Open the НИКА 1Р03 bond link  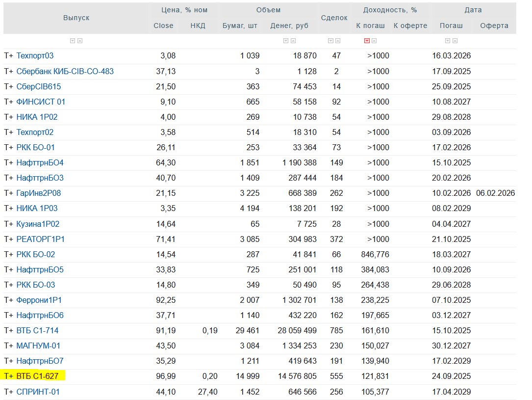pyautogui.click(x=37, y=209)
